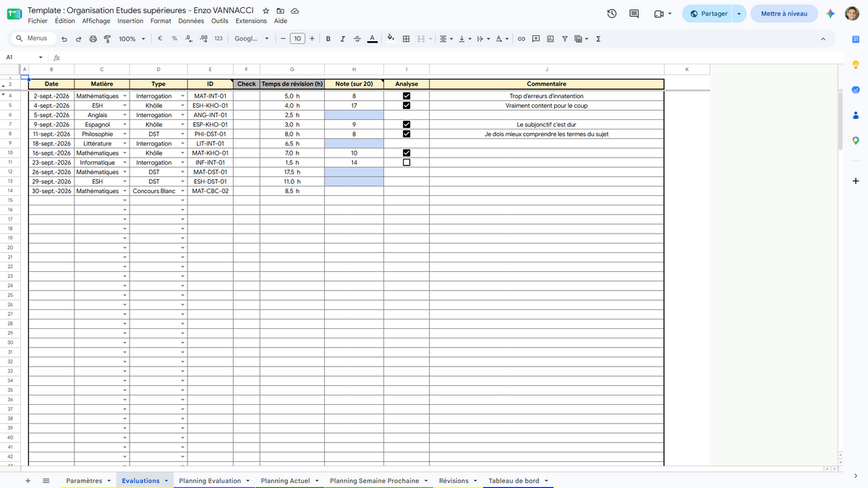The width and height of the screenshot is (868, 488).
Task: Click the Partager button
Action: coord(708,14)
